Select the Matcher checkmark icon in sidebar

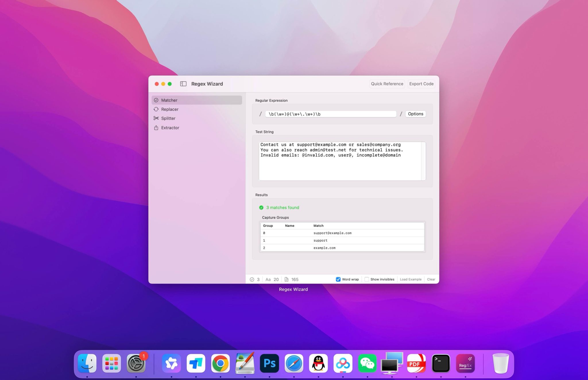pos(156,100)
